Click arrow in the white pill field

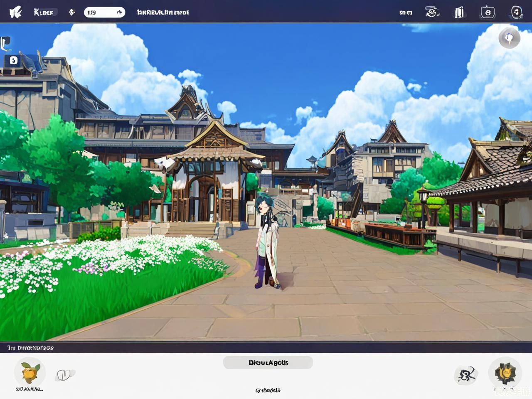pyautogui.click(x=119, y=12)
